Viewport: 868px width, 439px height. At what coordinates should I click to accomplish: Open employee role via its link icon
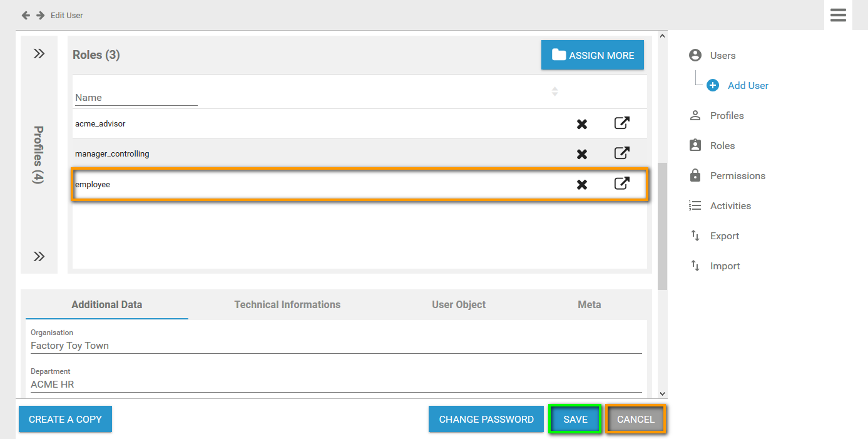point(621,183)
